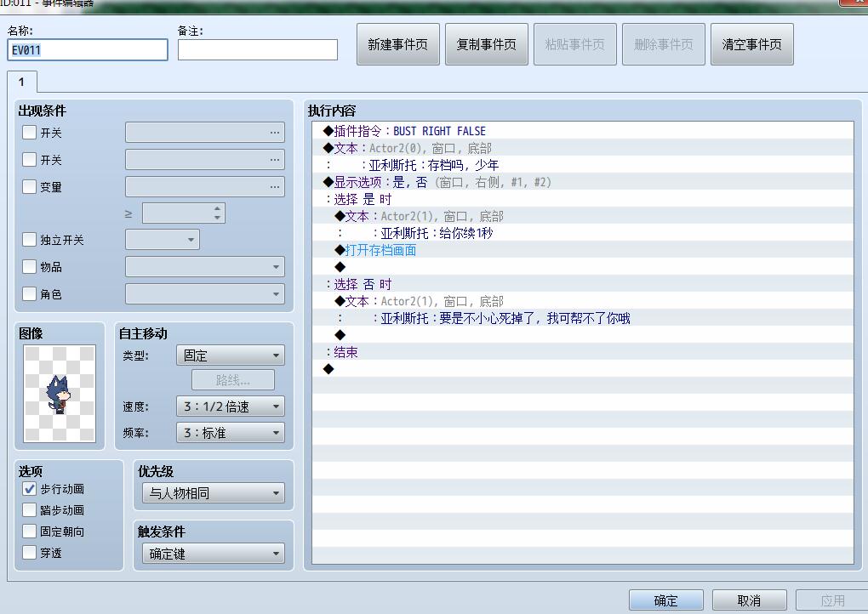Edit the 名称 field containing EV011

[x=88, y=50]
